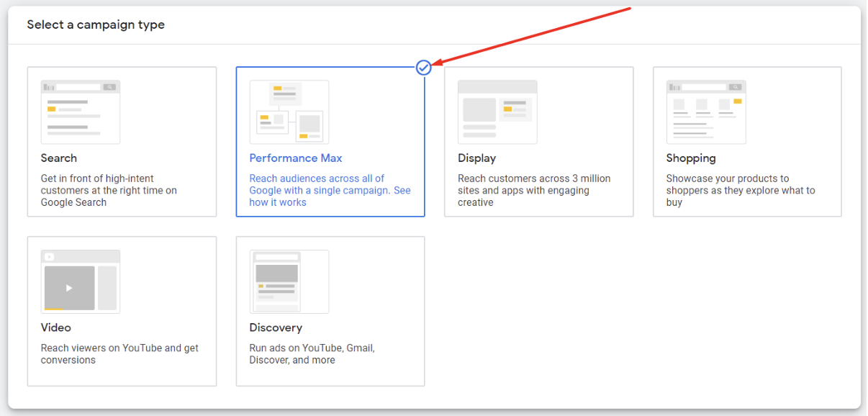This screenshot has height=416, width=868.
Task: Select the Discovery campaign illustration icon
Action: click(x=289, y=281)
